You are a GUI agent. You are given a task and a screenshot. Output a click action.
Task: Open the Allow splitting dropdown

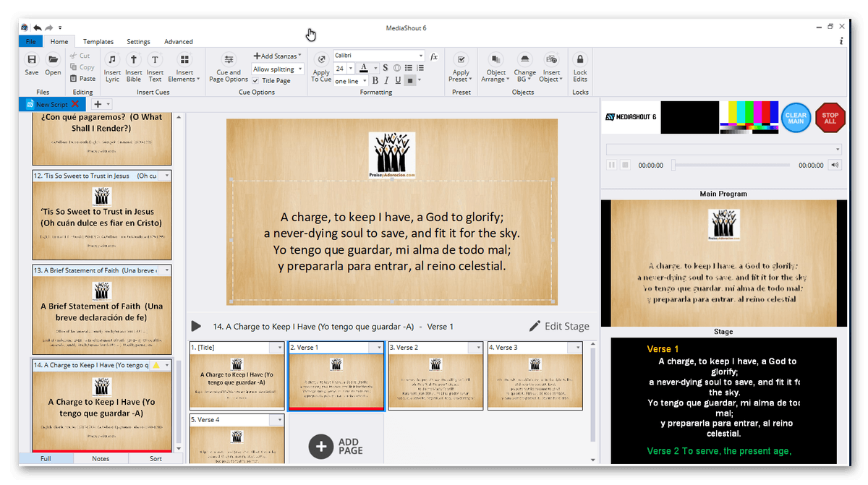click(278, 69)
